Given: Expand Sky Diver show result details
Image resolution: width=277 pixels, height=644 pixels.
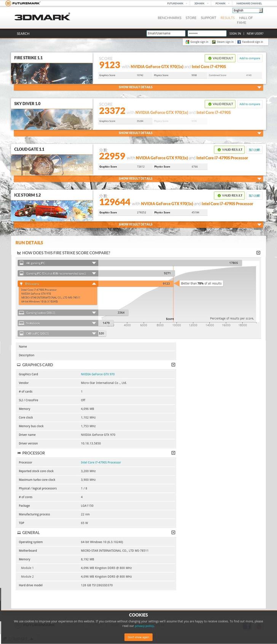Looking at the screenshot, I should tap(138, 133).
